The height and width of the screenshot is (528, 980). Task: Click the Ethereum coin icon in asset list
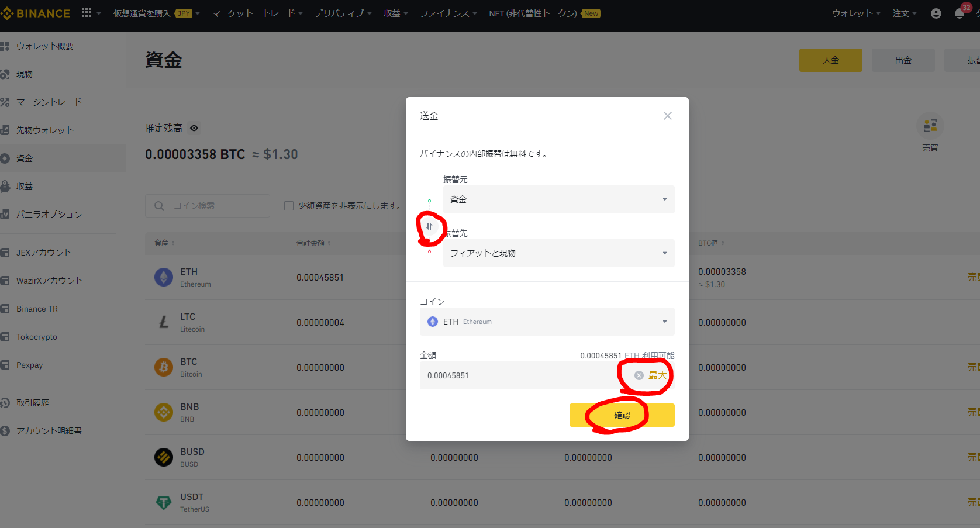(x=163, y=277)
